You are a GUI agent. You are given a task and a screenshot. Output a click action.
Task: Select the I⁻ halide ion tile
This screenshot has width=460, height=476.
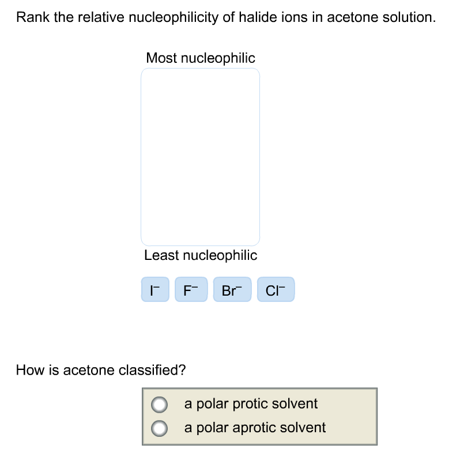(x=154, y=289)
